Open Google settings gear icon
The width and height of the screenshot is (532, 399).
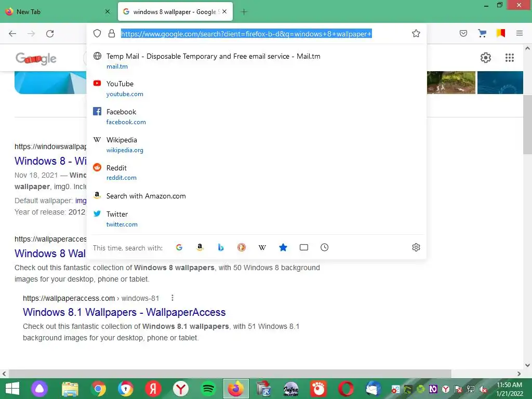pyautogui.click(x=486, y=58)
